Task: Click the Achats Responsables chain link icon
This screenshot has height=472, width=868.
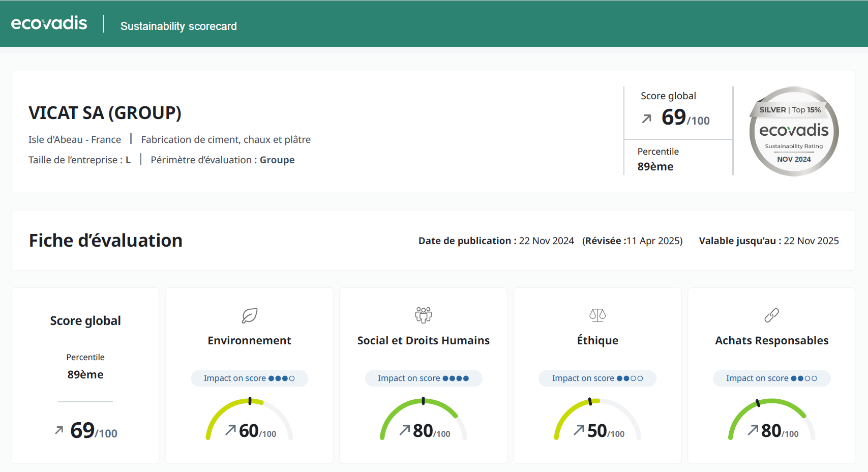Action: click(771, 315)
